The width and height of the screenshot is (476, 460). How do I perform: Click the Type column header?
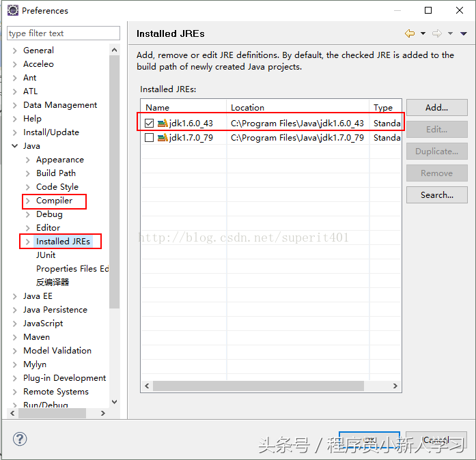(386, 107)
